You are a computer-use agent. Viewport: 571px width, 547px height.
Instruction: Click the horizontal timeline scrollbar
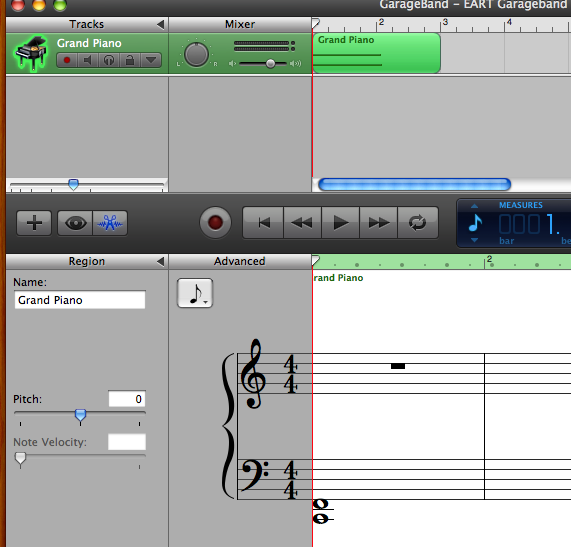414,184
